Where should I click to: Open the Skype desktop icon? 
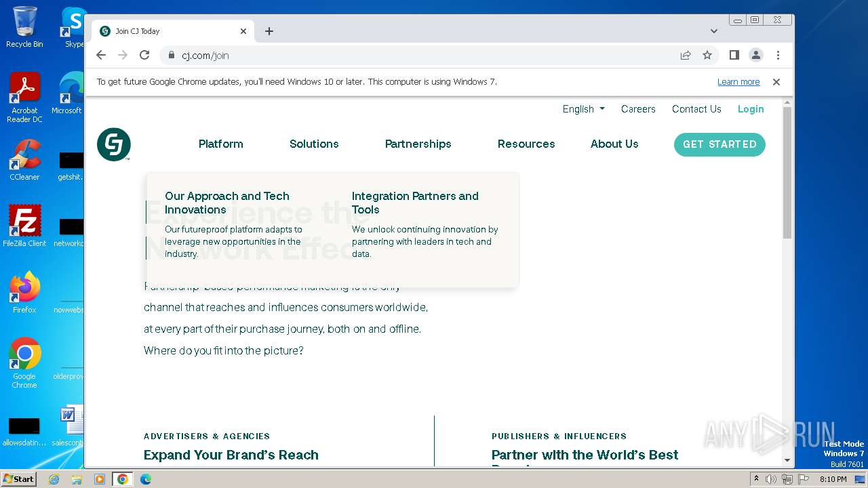point(73,27)
